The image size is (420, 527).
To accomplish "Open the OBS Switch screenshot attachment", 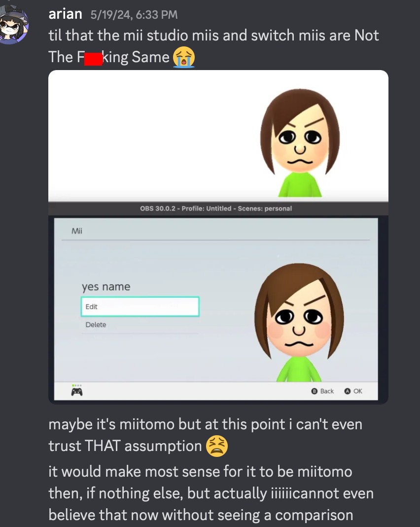I will [x=218, y=303].
